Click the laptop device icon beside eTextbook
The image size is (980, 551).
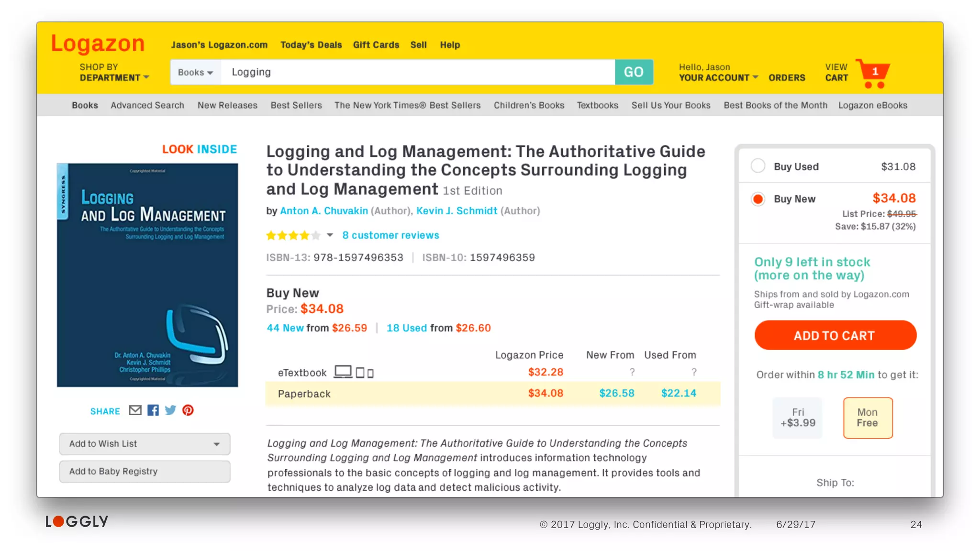pyautogui.click(x=343, y=372)
